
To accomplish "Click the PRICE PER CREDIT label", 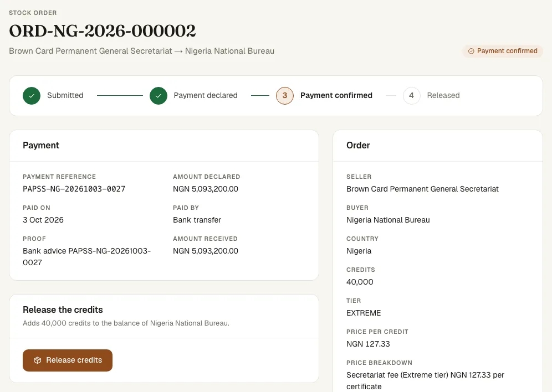I will (377, 332).
